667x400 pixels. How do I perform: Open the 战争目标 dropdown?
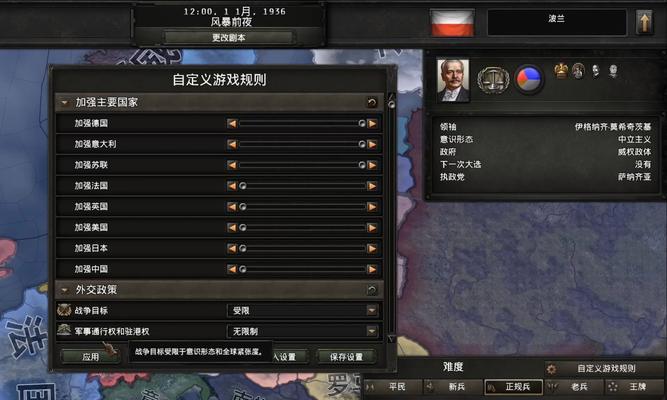[x=302, y=311]
